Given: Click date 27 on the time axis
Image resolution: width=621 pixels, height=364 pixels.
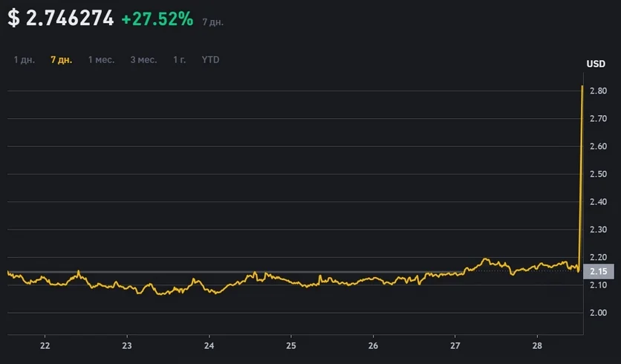Looking at the screenshot, I should click(x=455, y=345).
